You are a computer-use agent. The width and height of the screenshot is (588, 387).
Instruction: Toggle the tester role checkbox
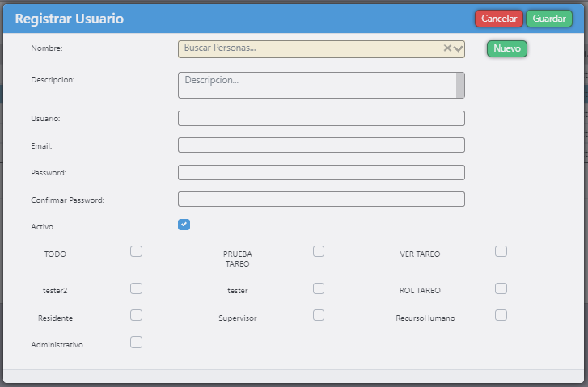(319, 288)
